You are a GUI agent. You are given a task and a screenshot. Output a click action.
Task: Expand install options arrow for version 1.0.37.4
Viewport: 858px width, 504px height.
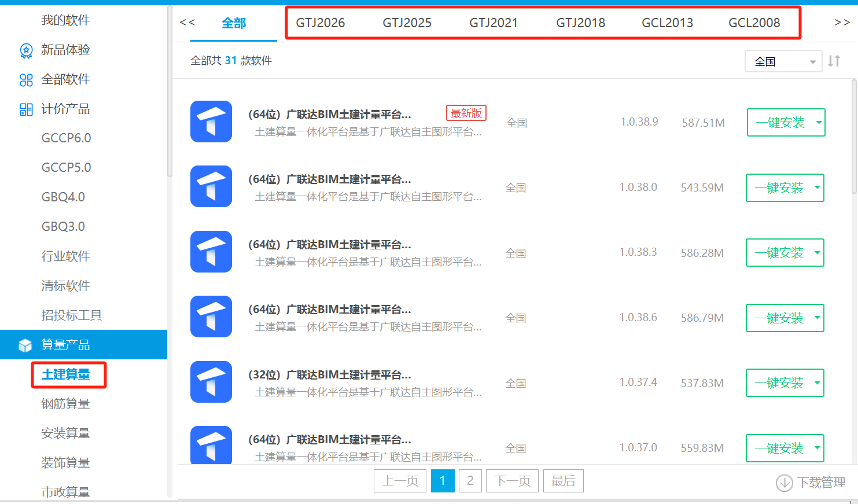click(817, 383)
